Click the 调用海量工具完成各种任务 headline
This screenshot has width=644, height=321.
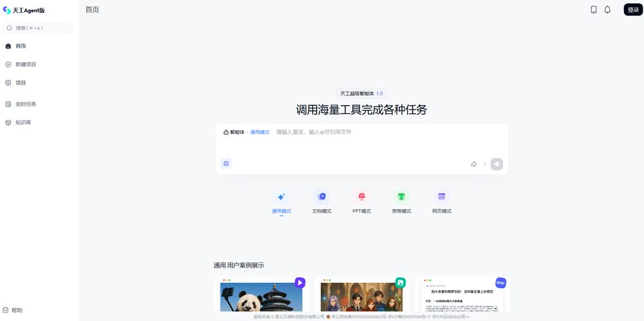(x=361, y=110)
